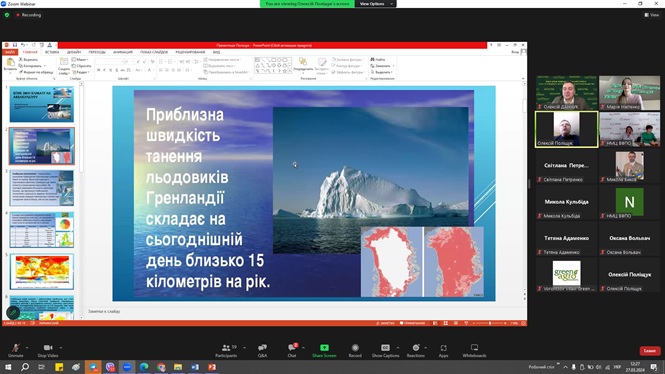
Task: Select the heat map slide thumbnail five
Action: (x=42, y=272)
